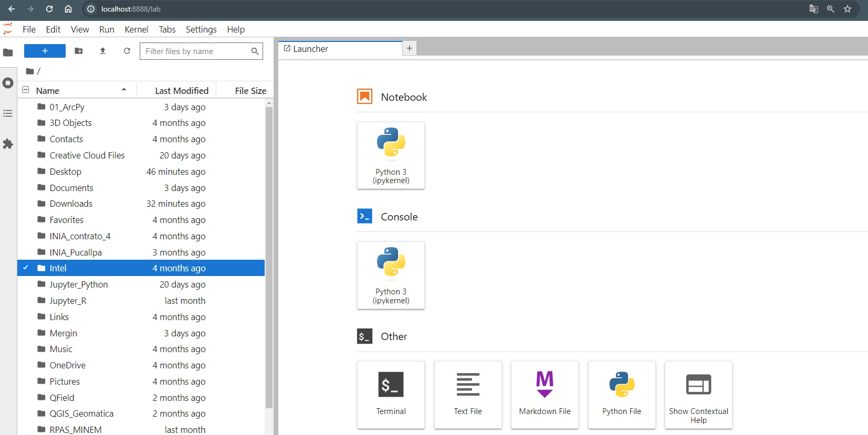
Task: Open the Help menu
Action: pyautogui.click(x=236, y=29)
